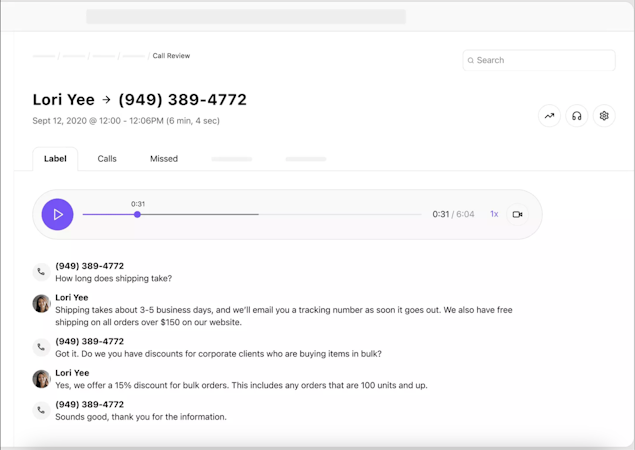Viewport: 635px width, 450px height.
Task: Click the magnifier icon in Search
Action: (x=471, y=60)
